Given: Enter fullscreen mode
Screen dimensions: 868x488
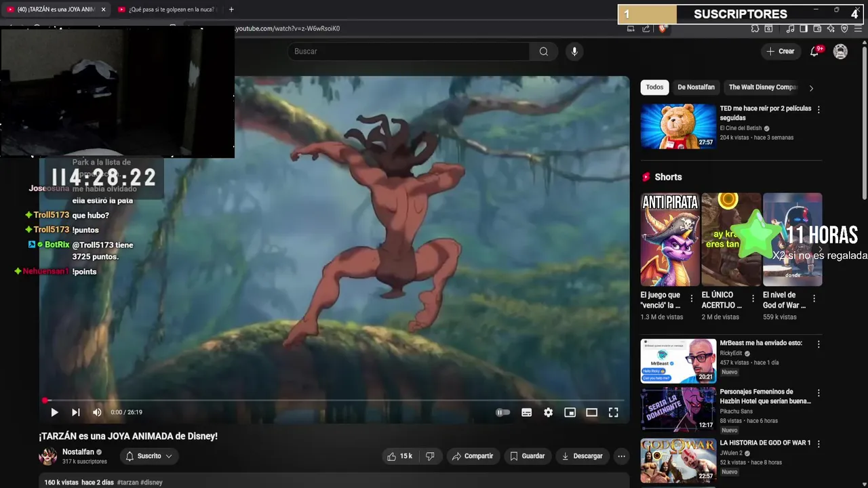Looking at the screenshot, I should click(613, 412).
